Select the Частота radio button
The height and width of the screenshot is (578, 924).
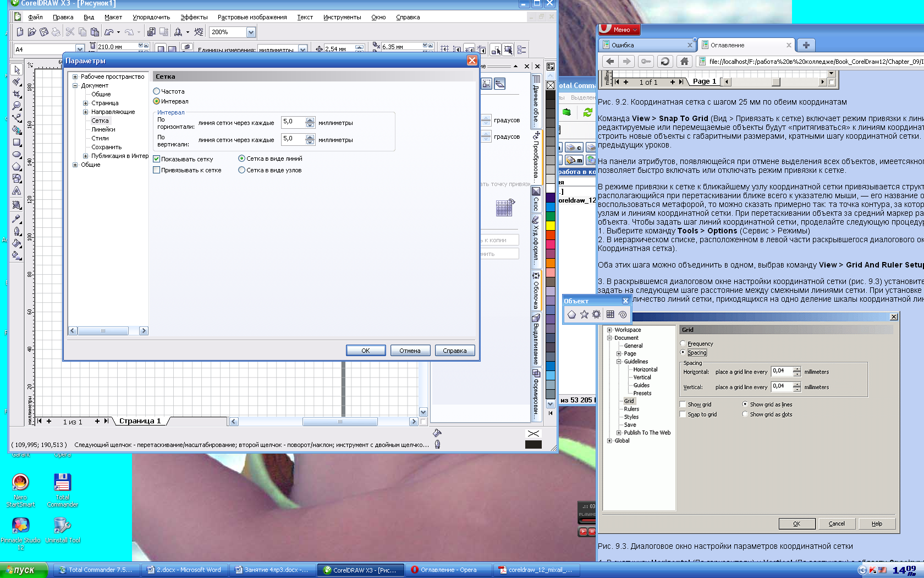coord(156,91)
